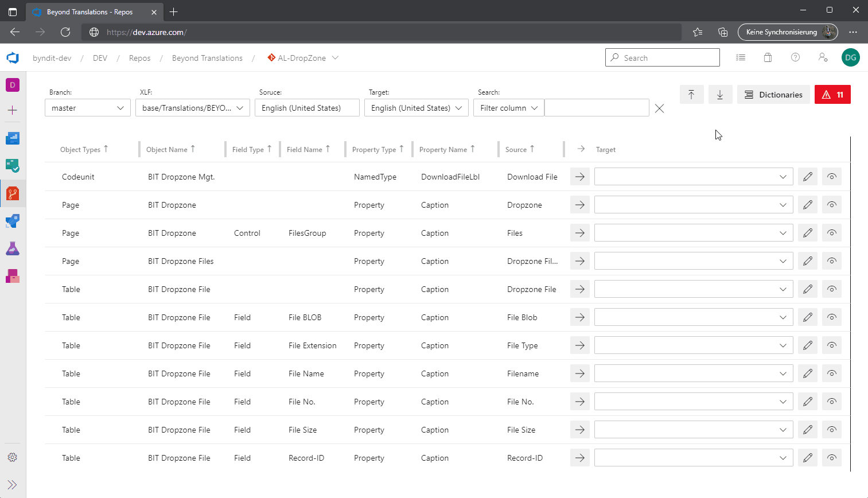Click the Search field in the header
868x498 pixels.
click(662, 57)
